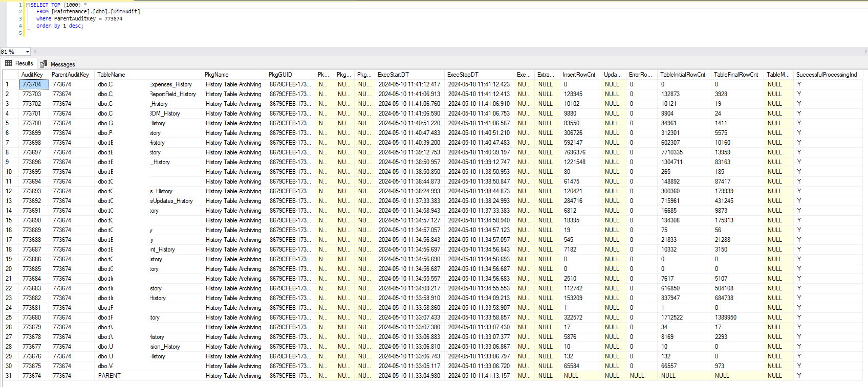The height and width of the screenshot is (387, 868).
Task: Click line number 5 in the editor gutter
Action: [x=20, y=33]
